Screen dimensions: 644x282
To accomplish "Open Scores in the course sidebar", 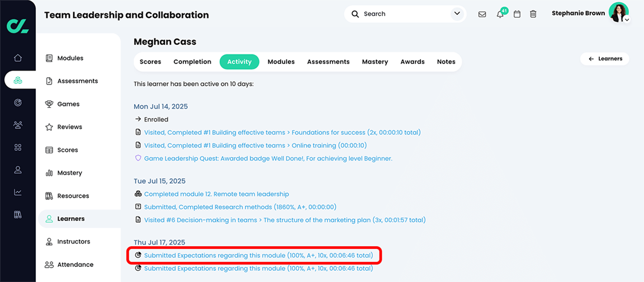I will pos(62,150).
